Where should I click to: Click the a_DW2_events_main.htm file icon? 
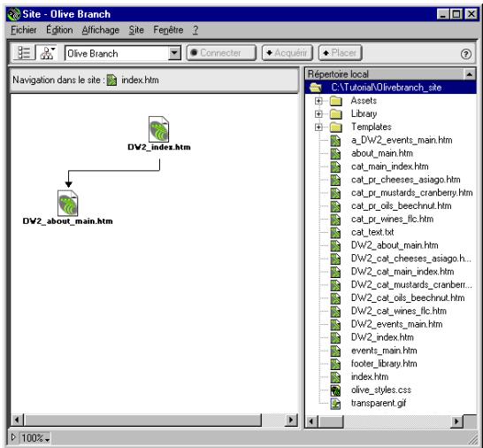tap(335, 141)
